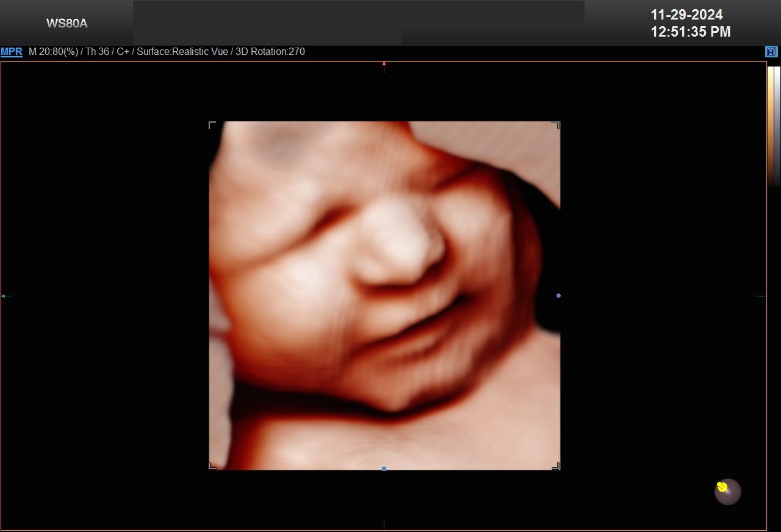Click the blue 3D cube icon, top right

771,52
